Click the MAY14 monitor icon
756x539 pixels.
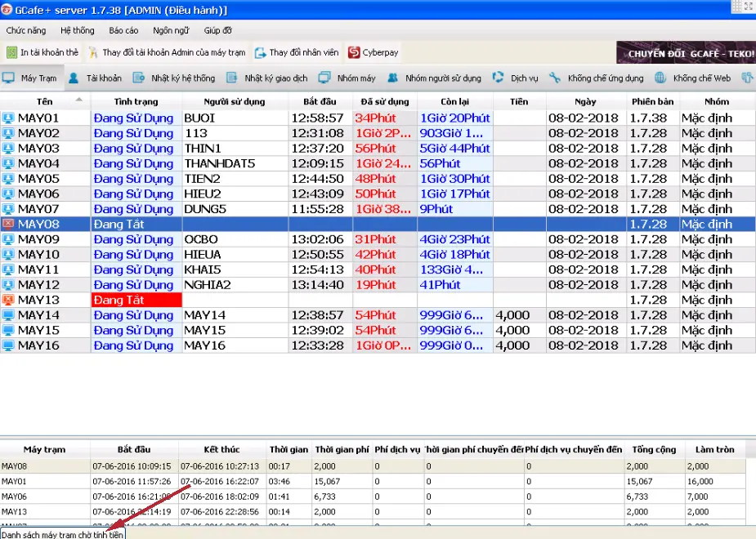pos(8,315)
